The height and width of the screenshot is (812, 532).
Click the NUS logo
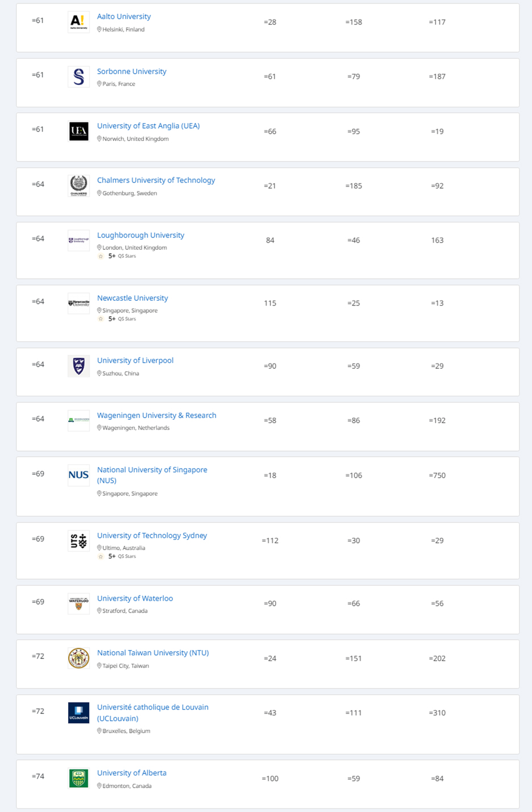click(78, 475)
